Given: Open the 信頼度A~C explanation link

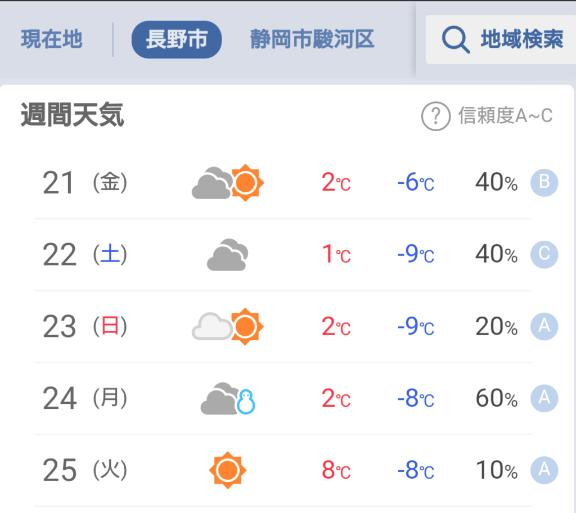Looking at the screenshot, I should [x=505, y=116].
